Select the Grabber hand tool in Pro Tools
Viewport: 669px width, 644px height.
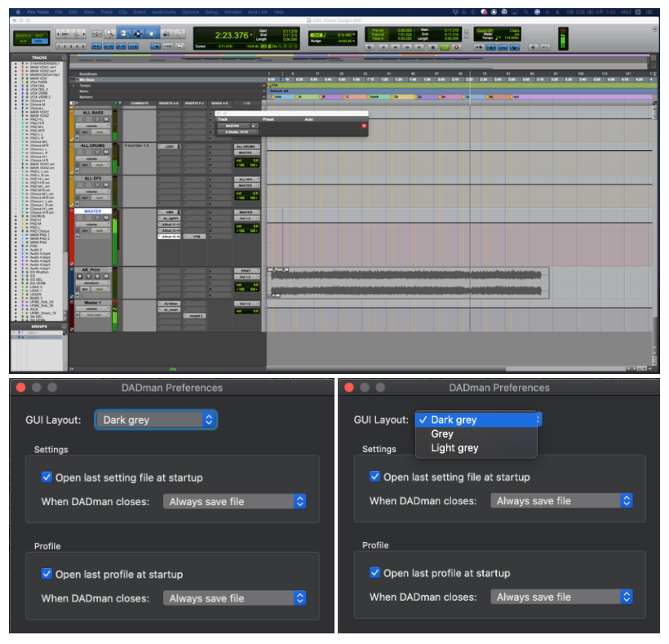pos(152,33)
